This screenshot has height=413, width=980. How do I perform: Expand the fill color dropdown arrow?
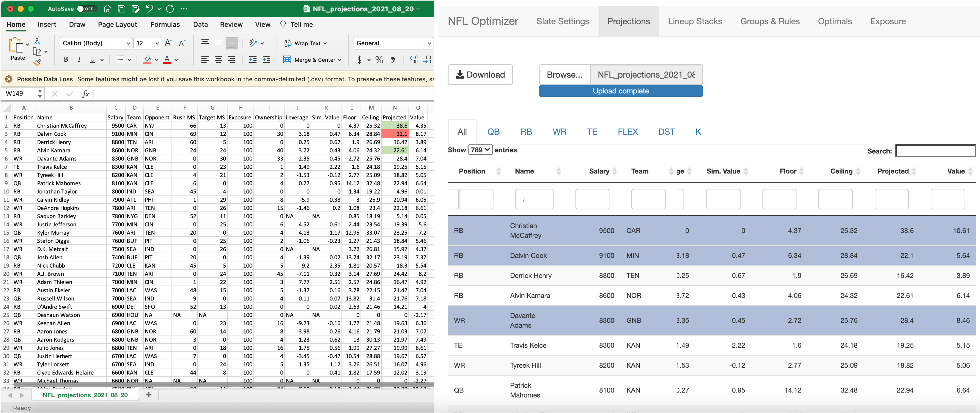pyautogui.click(x=156, y=60)
